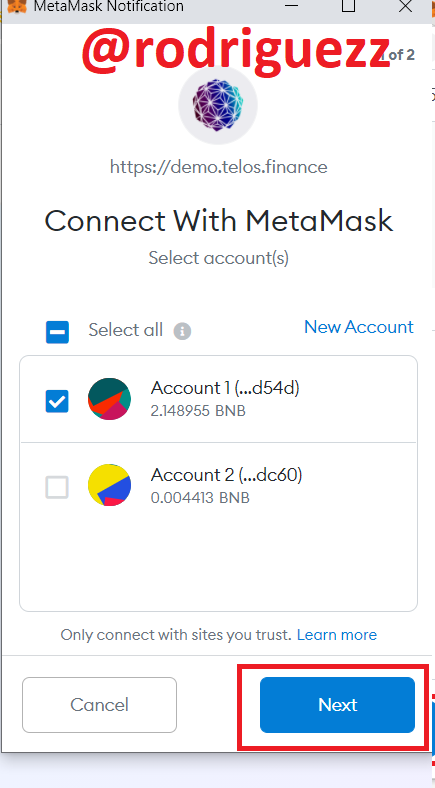
Task: Close the MetaMask Notification window
Action: pos(405,6)
